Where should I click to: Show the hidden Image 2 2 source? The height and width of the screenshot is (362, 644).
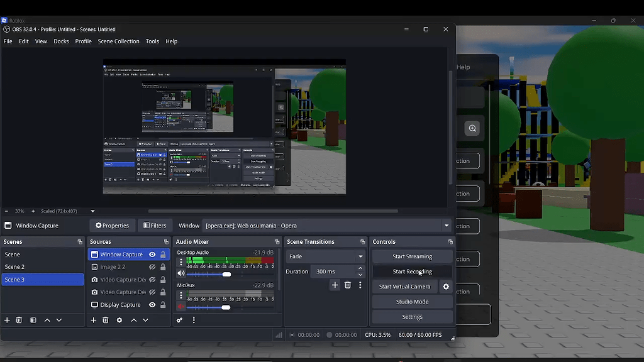(x=152, y=266)
